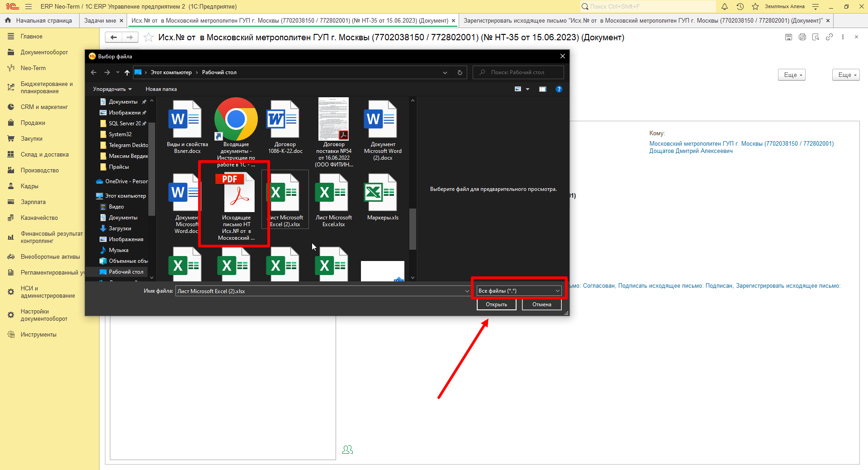Open the file type filter Все файлы dropdown

(x=519, y=291)
